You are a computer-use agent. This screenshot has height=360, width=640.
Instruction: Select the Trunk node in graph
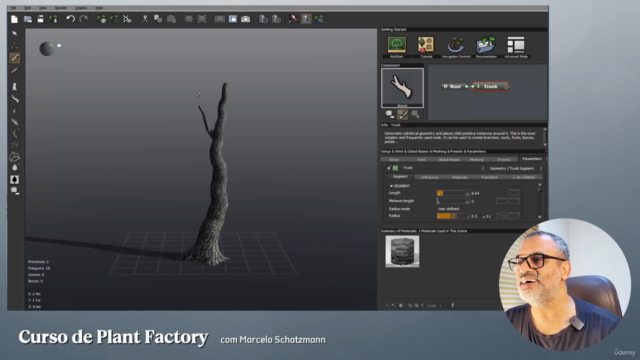point(490,87)
